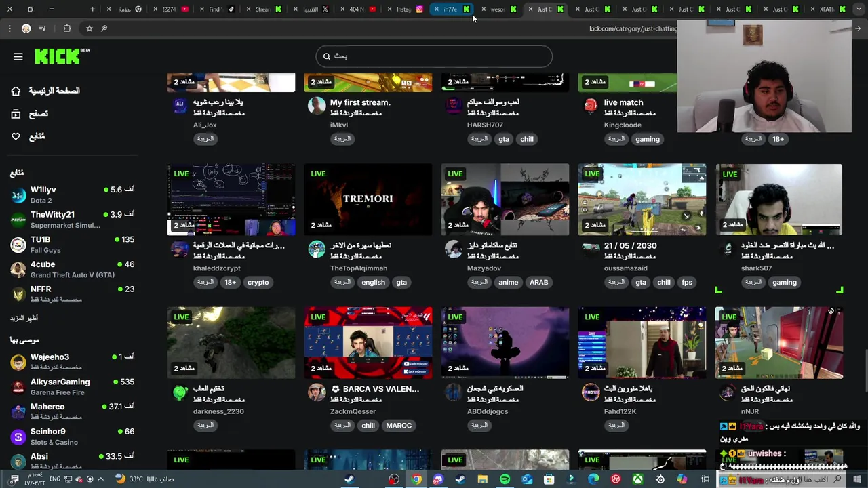
Task: Open 4cube channel in sidebar
Action: [x=73, y=269]
